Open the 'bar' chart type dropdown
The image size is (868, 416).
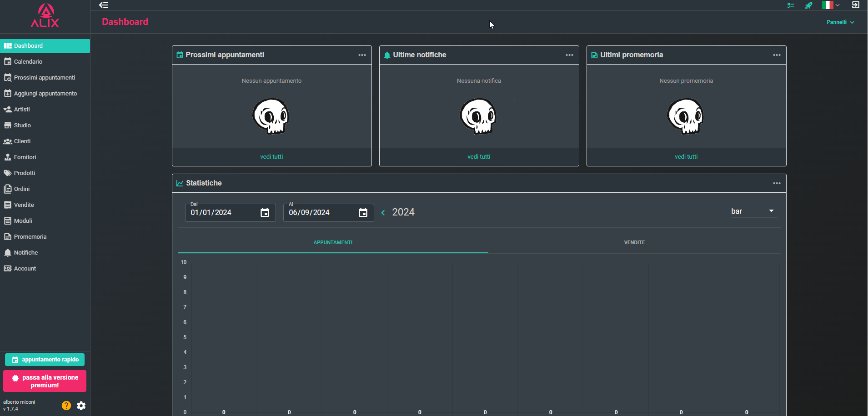(753, 211)
